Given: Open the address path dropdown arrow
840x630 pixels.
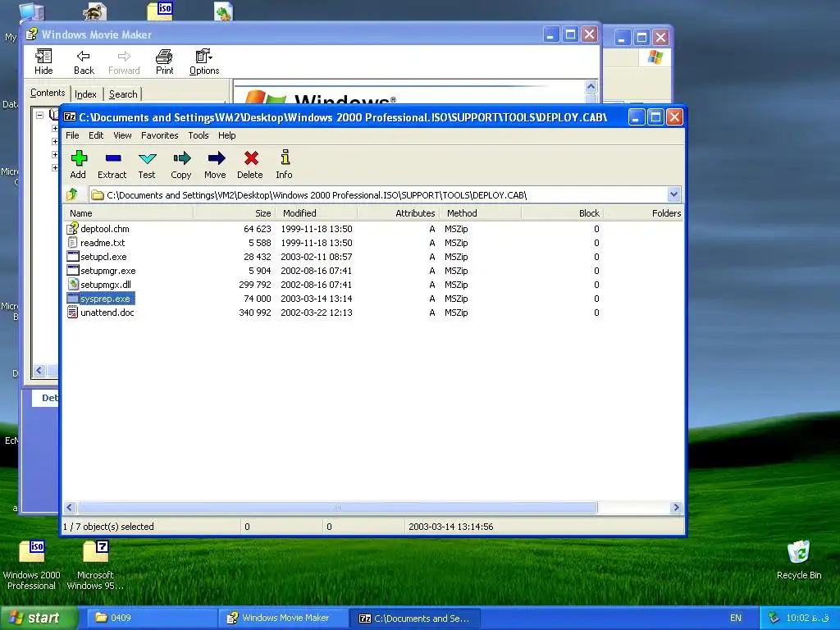Looking at the screenshot, I should 673,195.
